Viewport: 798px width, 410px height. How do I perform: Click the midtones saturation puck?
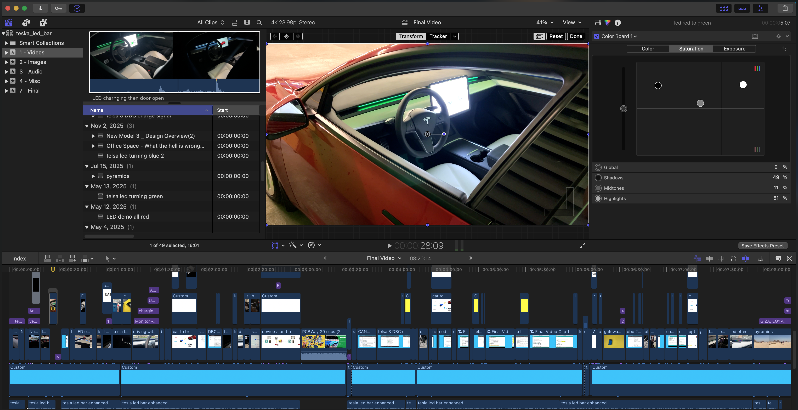pyautogui.click(x=700, y=103)
